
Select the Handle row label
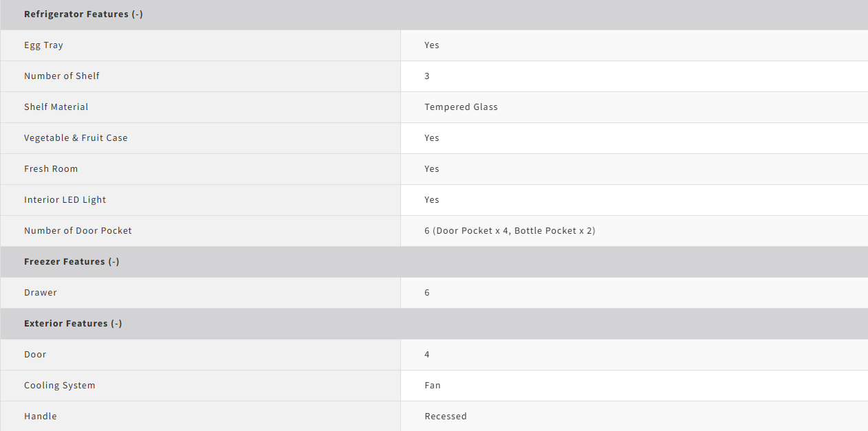[41, 416]
